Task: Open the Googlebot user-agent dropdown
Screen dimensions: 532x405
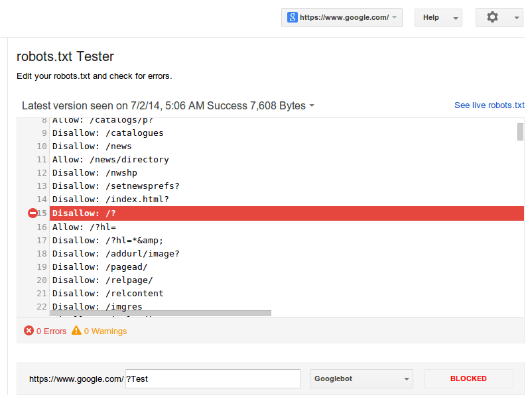Action: point(361,378)
